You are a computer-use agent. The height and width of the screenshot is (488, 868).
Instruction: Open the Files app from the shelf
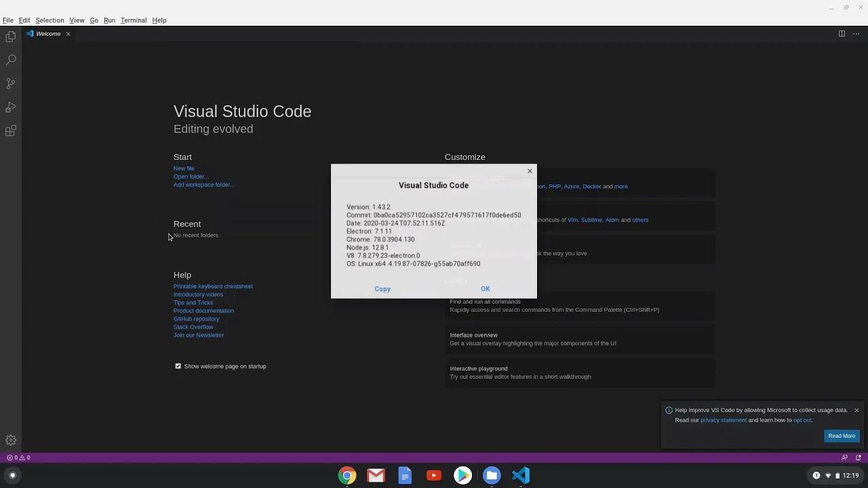[492, 475]
